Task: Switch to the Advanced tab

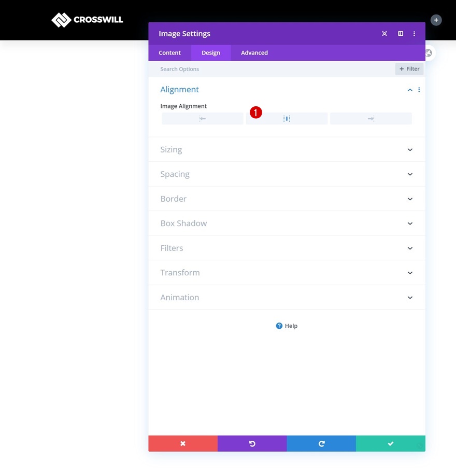Action: (x=254, y=52)
